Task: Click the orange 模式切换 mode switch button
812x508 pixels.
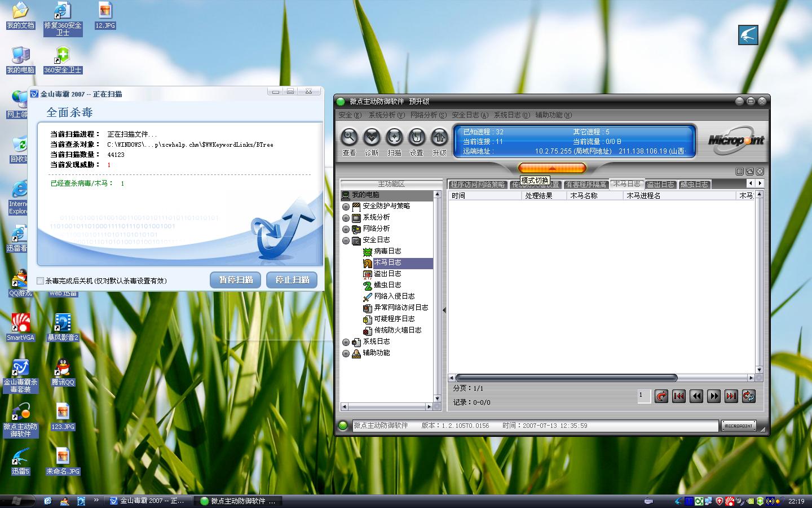Action: pos(552,168)
